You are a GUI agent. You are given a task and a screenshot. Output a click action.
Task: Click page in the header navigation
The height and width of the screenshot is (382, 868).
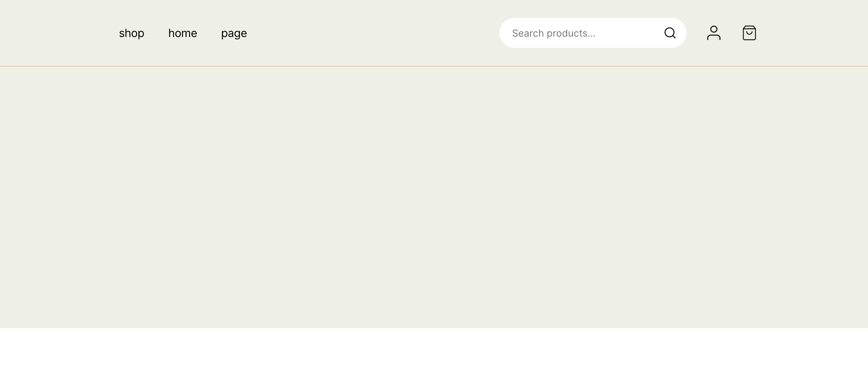pos(234,33)
